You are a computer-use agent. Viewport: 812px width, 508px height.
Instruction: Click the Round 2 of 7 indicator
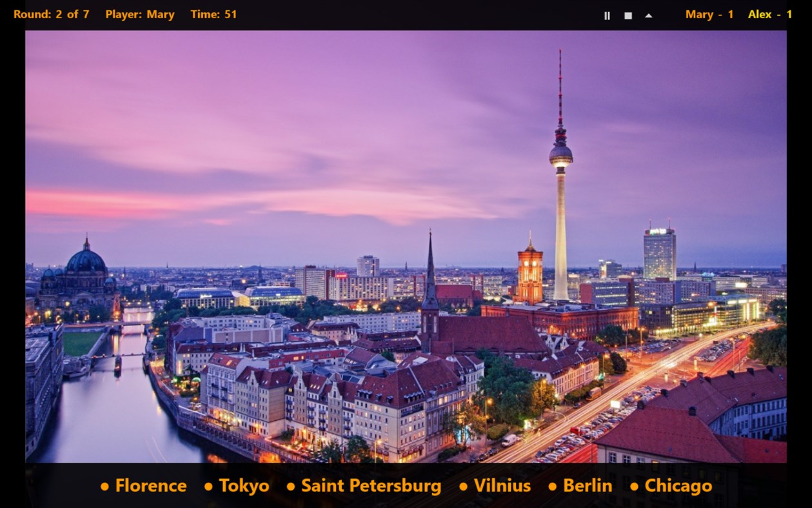pos(52,14)
